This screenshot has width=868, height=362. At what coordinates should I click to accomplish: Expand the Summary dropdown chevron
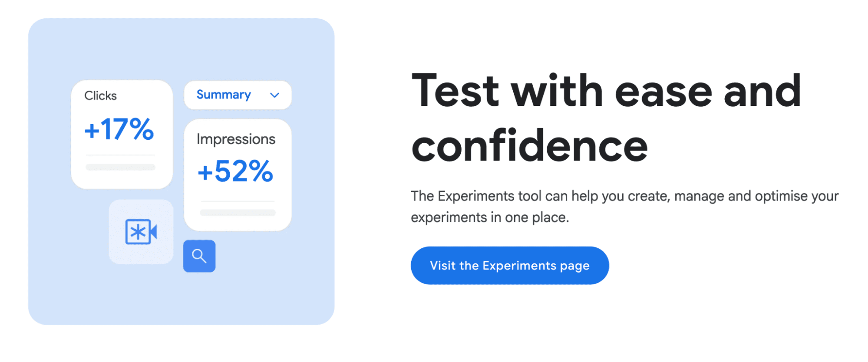tap(274, 95)
